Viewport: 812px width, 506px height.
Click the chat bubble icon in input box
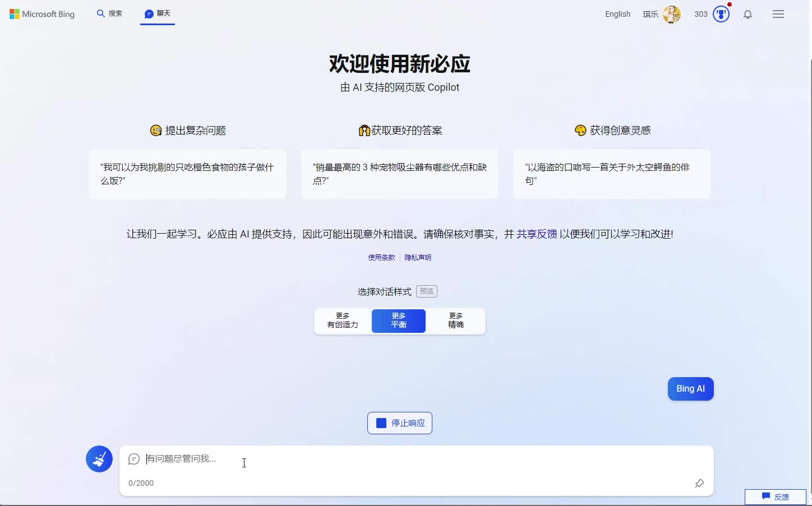(x=134, y=459)
